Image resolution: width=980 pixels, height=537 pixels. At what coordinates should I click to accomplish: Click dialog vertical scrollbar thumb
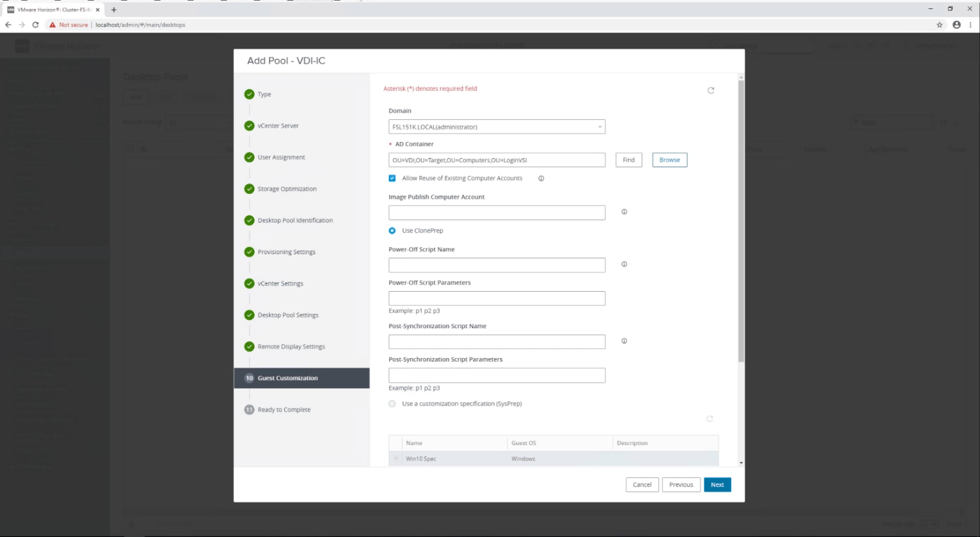click(x=741, y=221)
